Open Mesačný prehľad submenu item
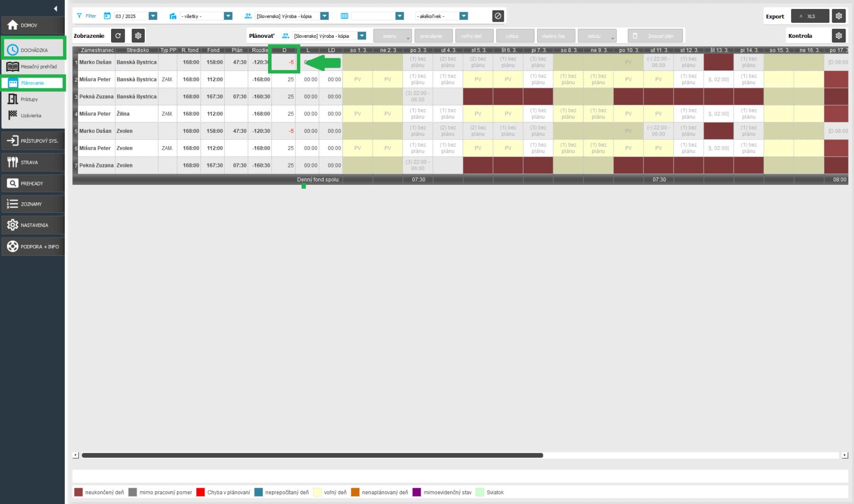 pyautogui.click(x=38, y=67)
